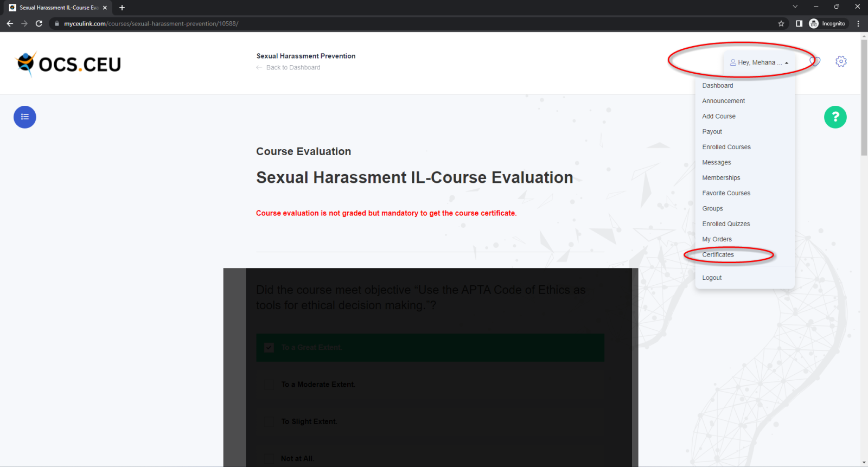Expand the tab search chevron
868x467 pixels.
795,7
